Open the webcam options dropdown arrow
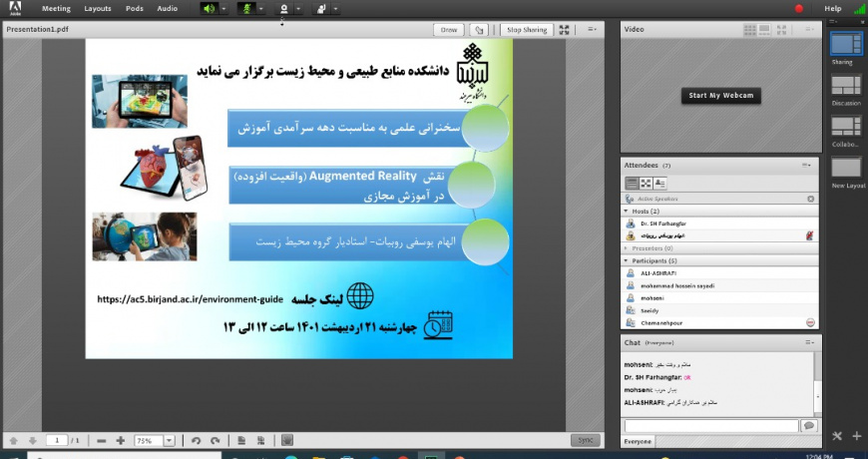Image resolution: width=868 pixels, height=459 pixels. point(298,9)
